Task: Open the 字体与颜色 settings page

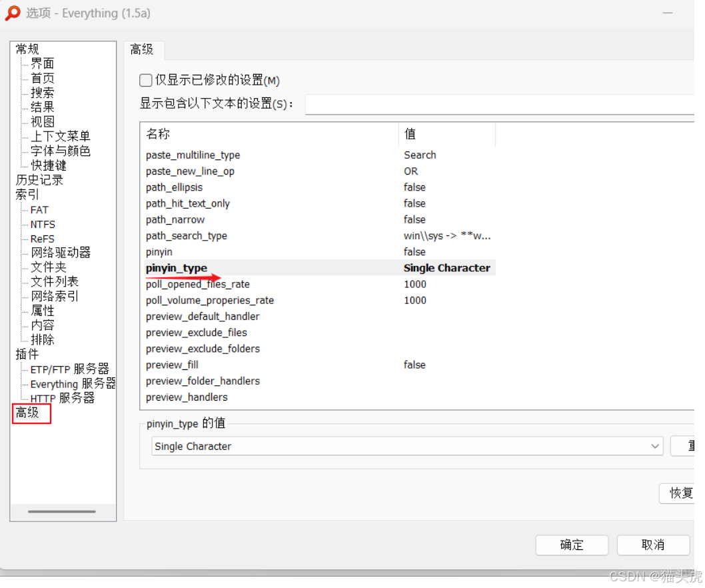Action: coord(61,151)
